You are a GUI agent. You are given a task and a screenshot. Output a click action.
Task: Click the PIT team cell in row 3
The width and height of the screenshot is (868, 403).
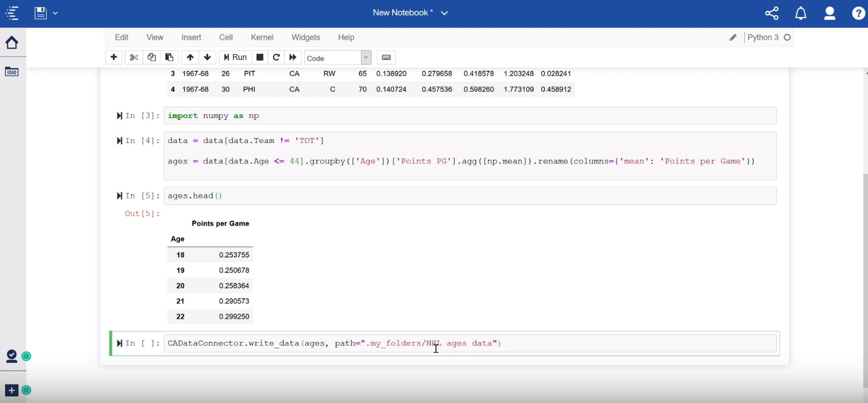[x=249, y=74]
